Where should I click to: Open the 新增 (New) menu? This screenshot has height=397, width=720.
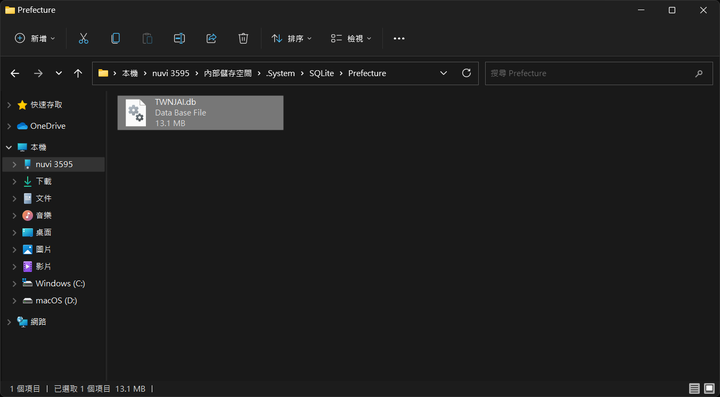(x=35, y=39)
